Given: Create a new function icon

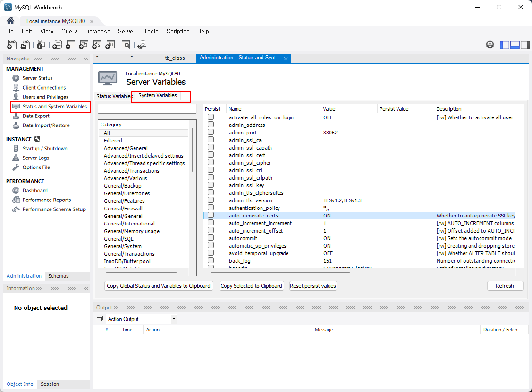Looking at the screenshot, I should coord(110,44).
